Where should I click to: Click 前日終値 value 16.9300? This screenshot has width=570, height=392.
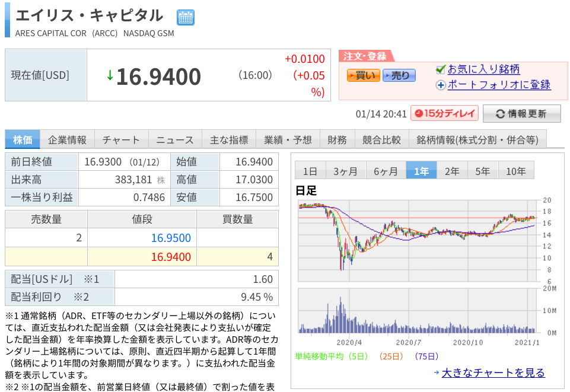click(x=103, y=162)
